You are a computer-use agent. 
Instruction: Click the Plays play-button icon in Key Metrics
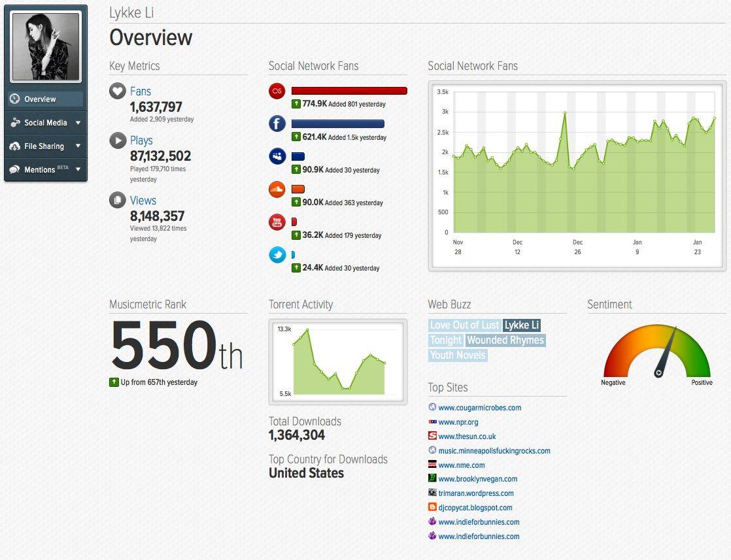pos(116,140)
